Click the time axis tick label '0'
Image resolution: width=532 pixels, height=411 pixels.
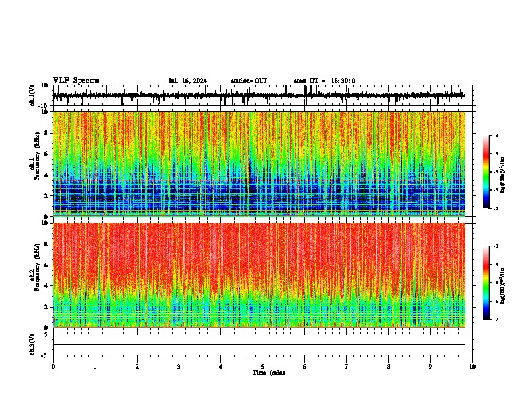53,367
